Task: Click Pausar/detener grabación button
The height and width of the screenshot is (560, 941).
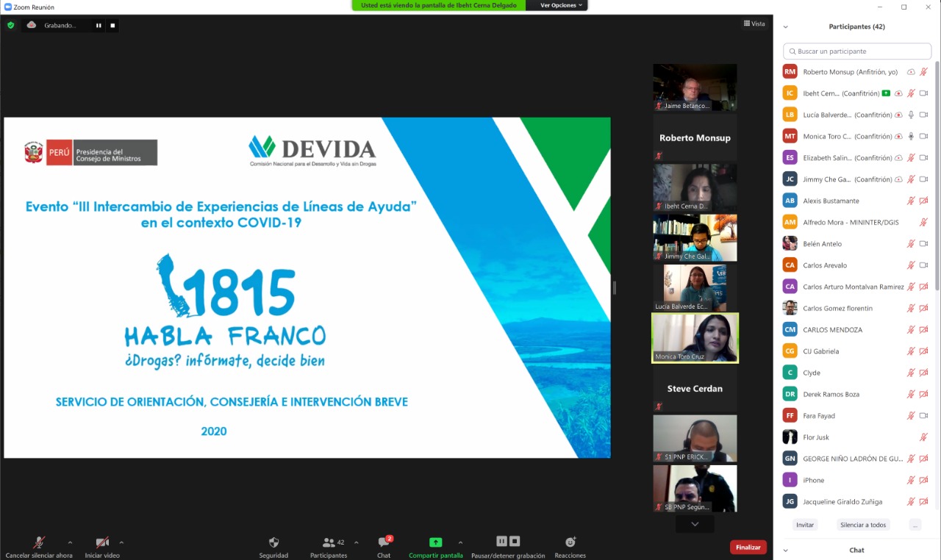Action: [x=508, y=547]
